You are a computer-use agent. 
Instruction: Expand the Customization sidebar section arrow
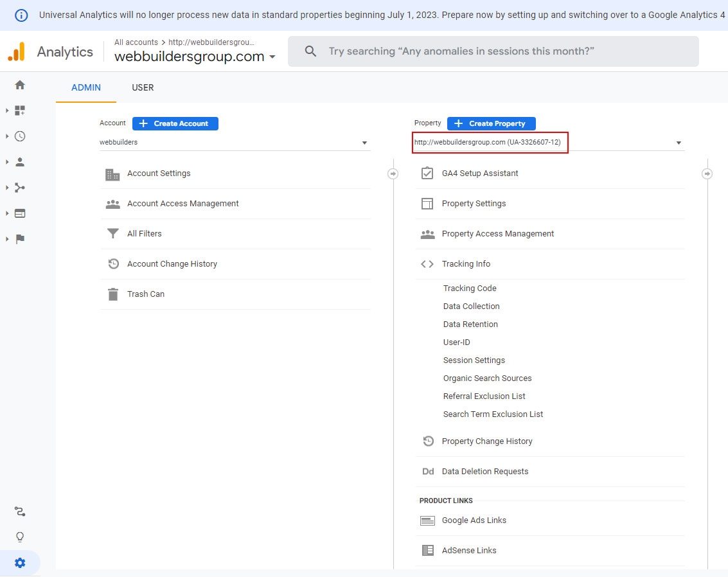click(x=7, y=111)
